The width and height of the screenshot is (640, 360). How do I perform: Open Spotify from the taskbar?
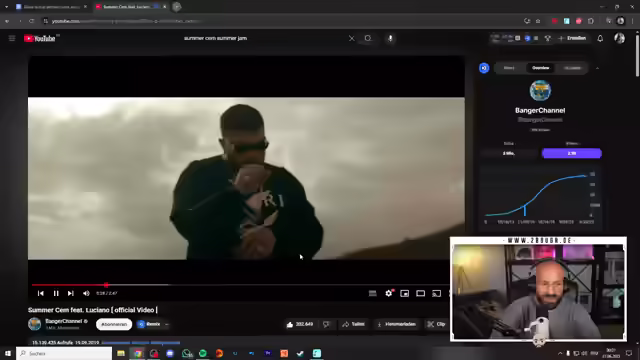pyautogui.click(x=203, y=353)
